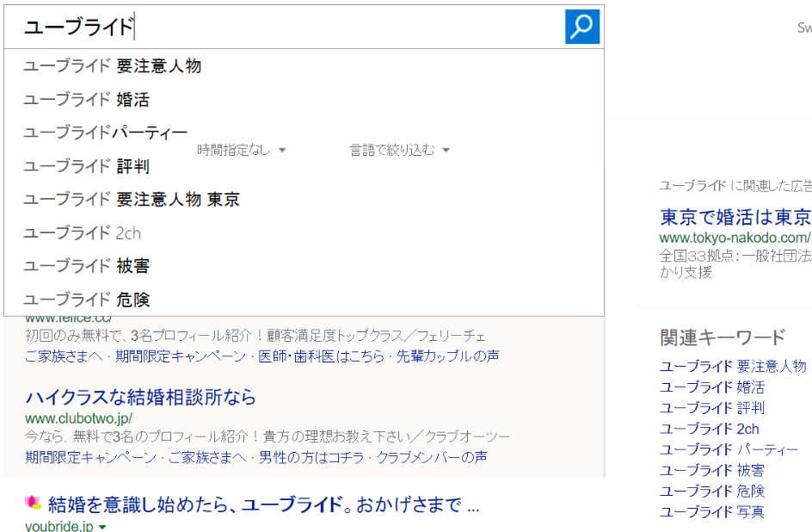The width and height of the screenshot is (812, 532).
Task: Open the ハイクラスな結婚相談所なら ad headline
Action: click(140, 398)
